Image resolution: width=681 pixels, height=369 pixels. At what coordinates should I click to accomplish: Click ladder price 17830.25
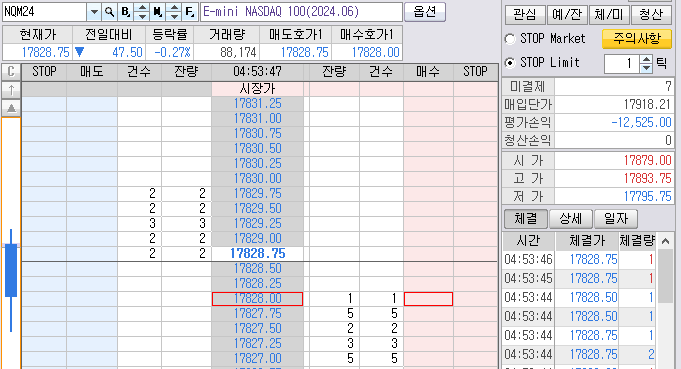point(258,164)
